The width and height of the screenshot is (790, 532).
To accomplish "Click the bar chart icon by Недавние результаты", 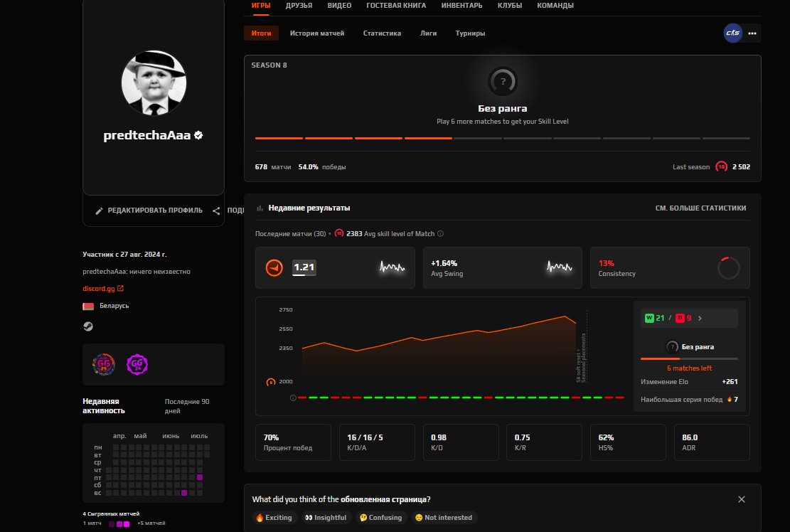I will pos(260,208).
